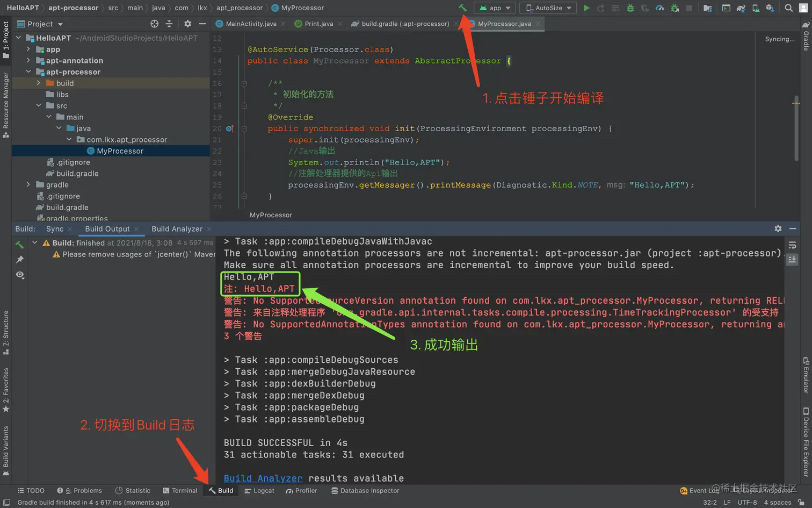
Task: Open Project Structure from the toolbar icon
Action: click(708, 8)
